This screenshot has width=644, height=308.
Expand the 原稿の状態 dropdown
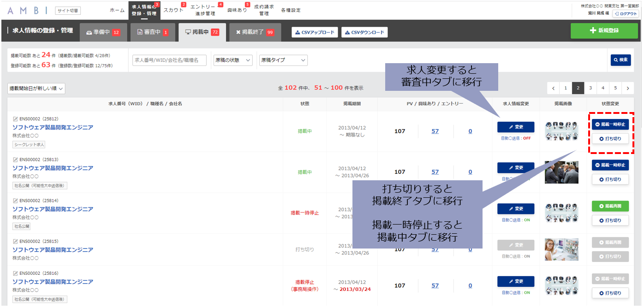coord(233,60)
